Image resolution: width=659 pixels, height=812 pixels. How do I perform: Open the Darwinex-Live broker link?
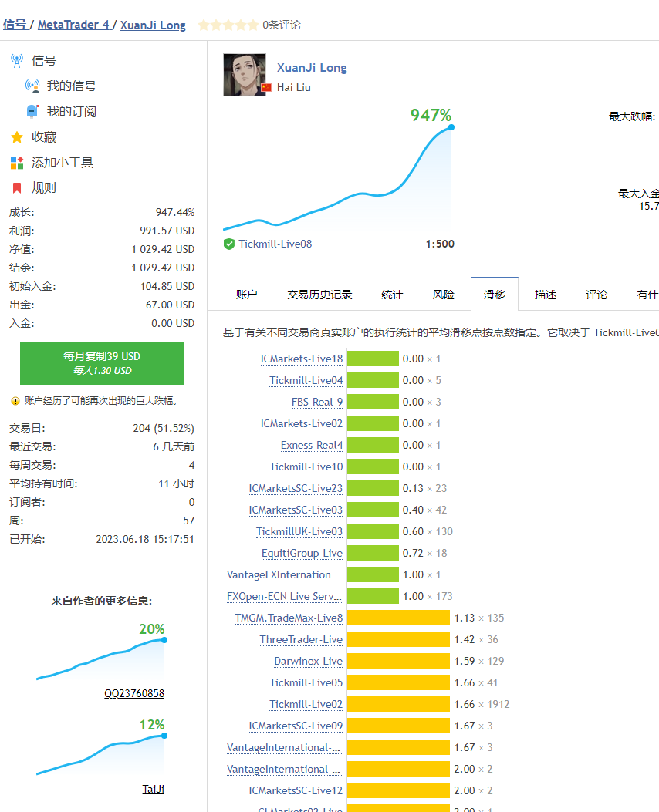pos(308,662)
